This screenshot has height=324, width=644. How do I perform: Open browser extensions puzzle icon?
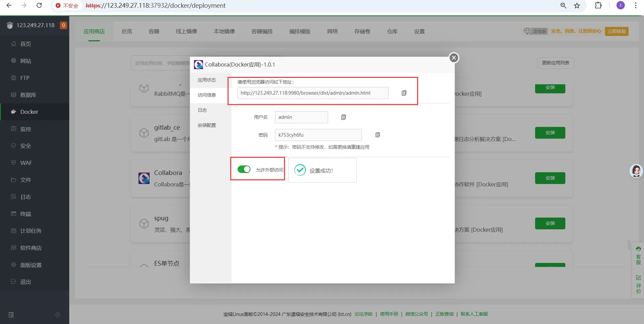click(598, 5)
